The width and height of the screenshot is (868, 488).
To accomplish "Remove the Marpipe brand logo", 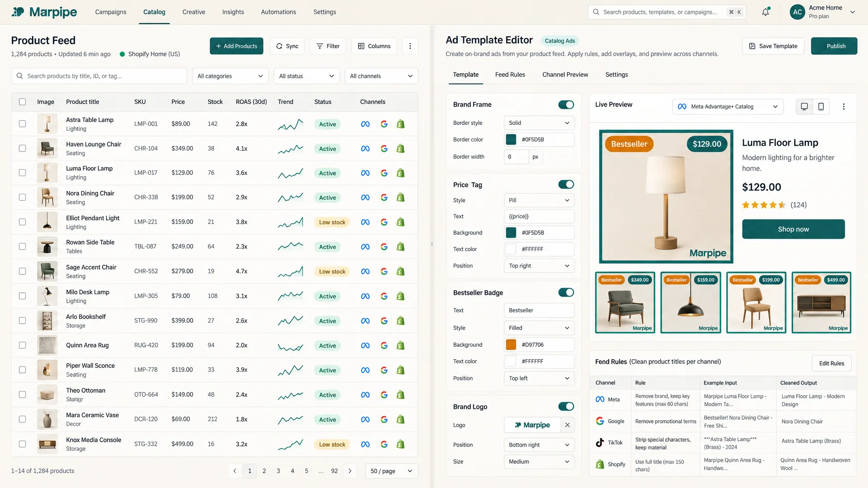I will click(568, 425).
